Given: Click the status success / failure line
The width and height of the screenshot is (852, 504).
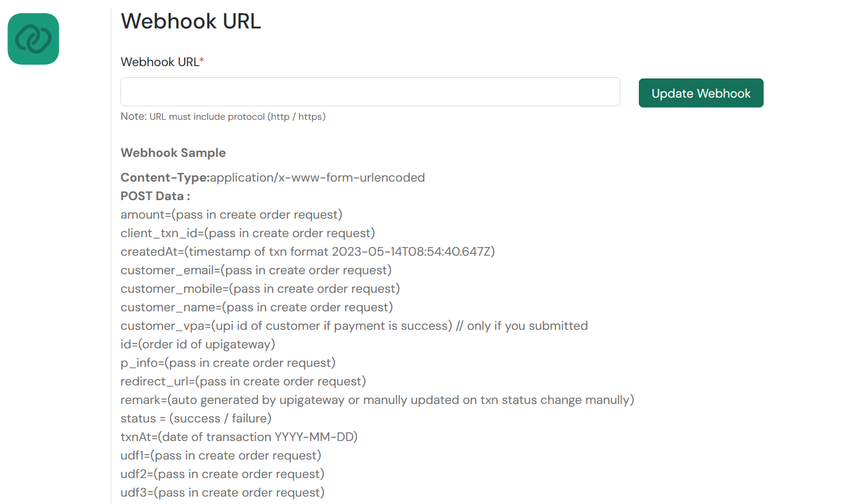Looking at the screenshot, I should (196, 419).
